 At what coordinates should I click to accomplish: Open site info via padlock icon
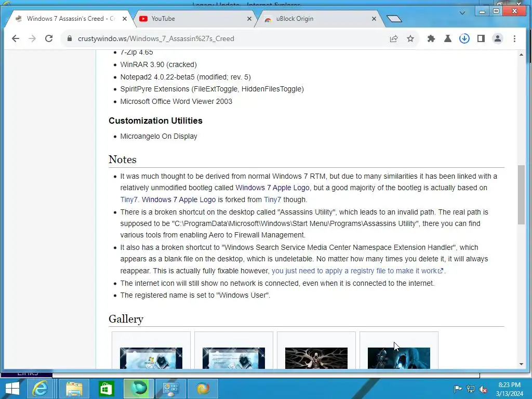(70, 38)
